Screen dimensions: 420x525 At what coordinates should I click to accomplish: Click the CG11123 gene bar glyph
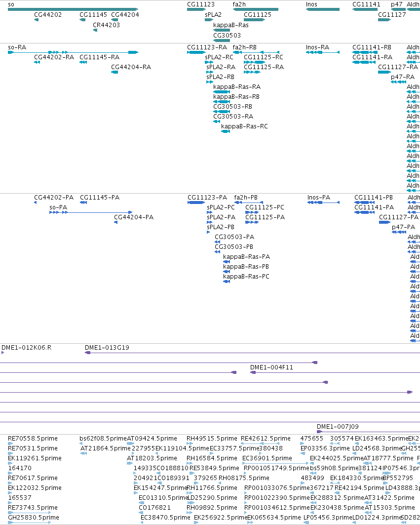(x=196, y=9)
